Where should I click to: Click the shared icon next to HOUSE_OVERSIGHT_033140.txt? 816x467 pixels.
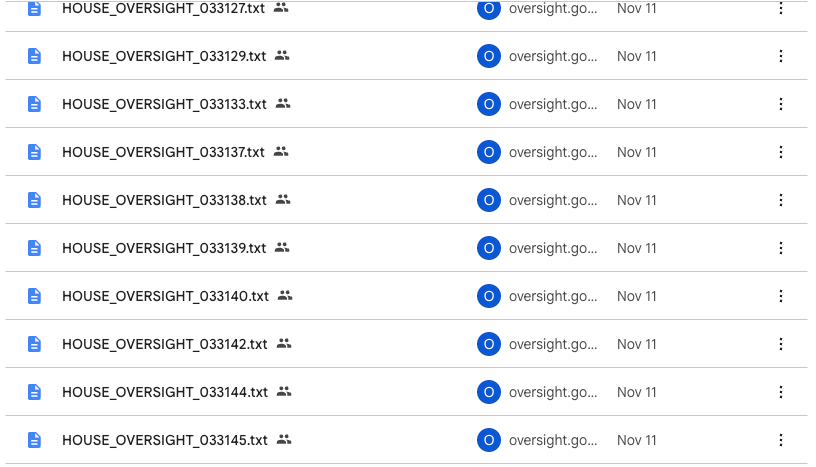(x=285, y=296)
